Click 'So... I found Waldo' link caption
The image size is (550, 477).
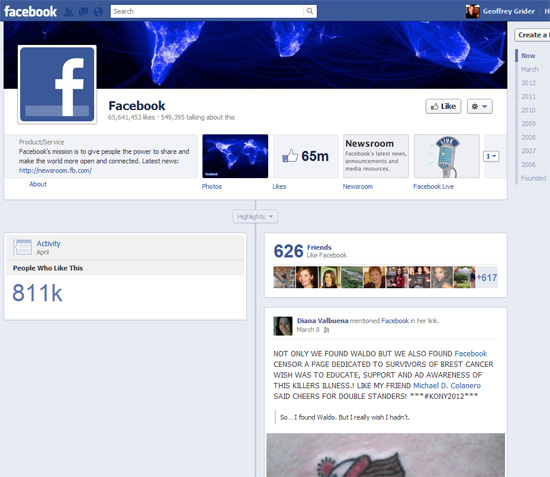point(344,417)
